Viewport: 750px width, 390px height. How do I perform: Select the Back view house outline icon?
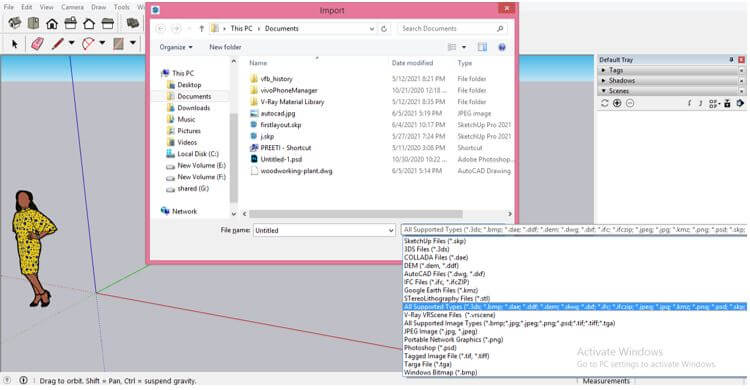tap(89, 23)
